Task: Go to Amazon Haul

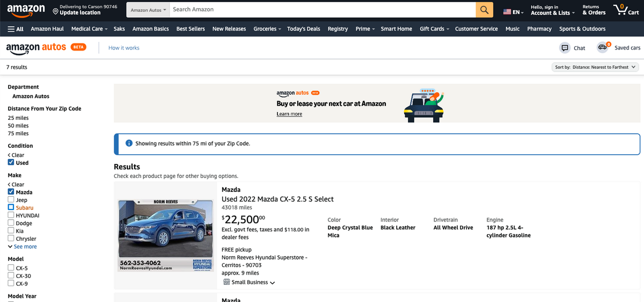Action: coord(47,29)
